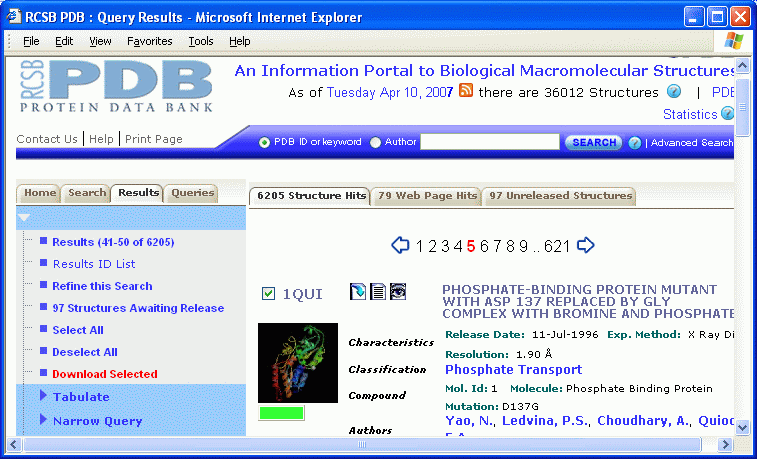Download 1QUI file icon
The height and width of the screenshot is (459, 757).
pos(358,291)
